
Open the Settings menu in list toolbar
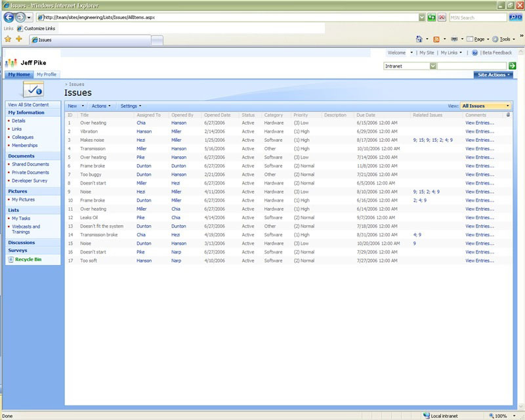point(130,106)
